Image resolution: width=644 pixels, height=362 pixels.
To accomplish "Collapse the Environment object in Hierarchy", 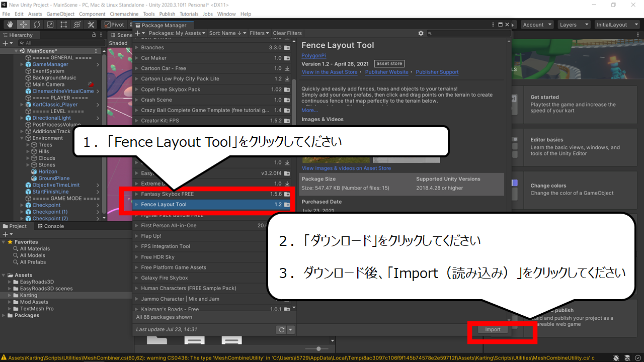I will [22, 138].
